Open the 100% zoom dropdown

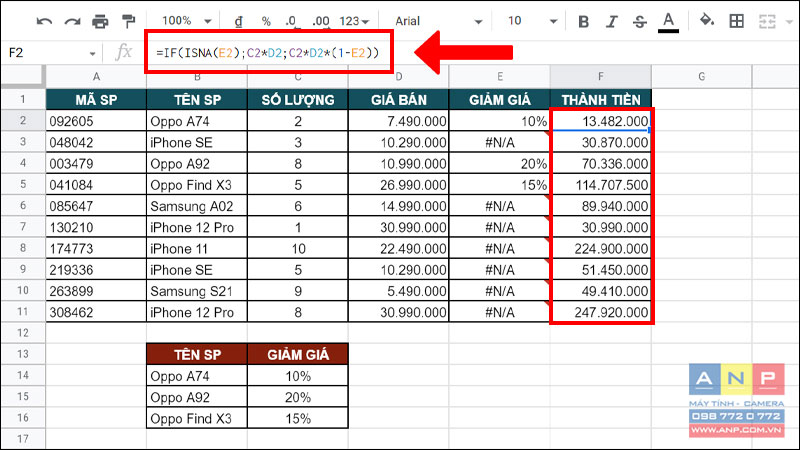pyautogui.click(x=186, y=21)
